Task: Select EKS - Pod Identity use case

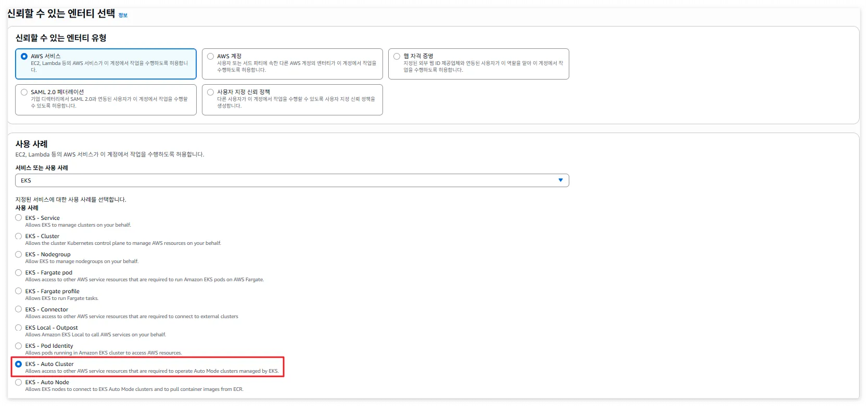Action: [19, 346]
